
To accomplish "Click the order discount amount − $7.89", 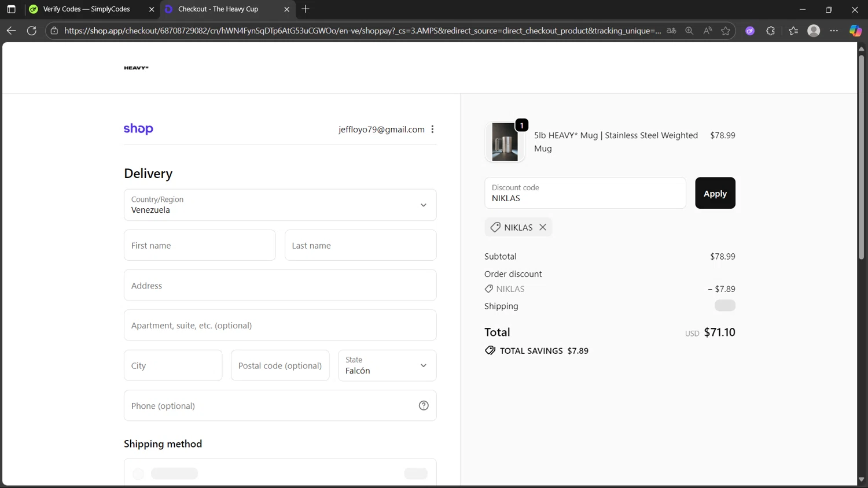I will (x=722, y=289).
